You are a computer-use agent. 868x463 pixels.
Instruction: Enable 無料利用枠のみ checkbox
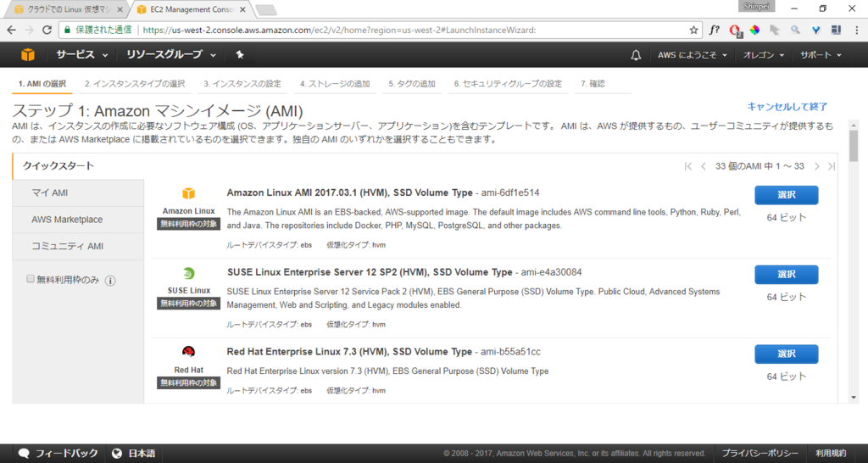(x=31, y=279)
